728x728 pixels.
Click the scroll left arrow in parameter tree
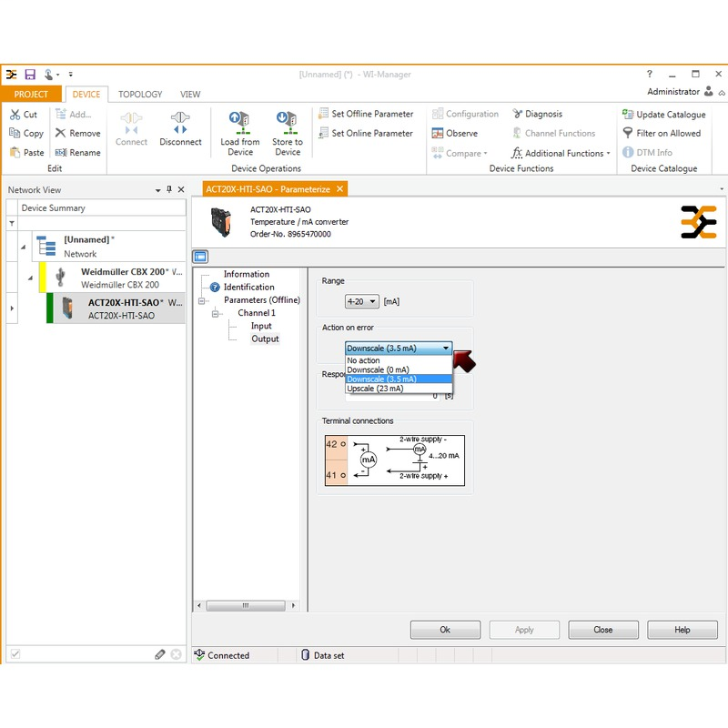point(199,605)
